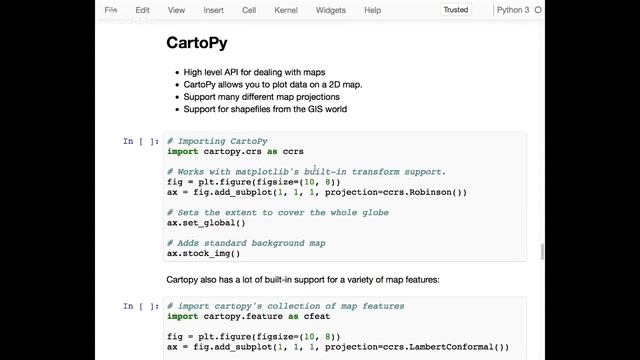The image size is (640, 360).
Task: Click the second cell's 'In [ ]:' prompt
Action: click(141, 306)
